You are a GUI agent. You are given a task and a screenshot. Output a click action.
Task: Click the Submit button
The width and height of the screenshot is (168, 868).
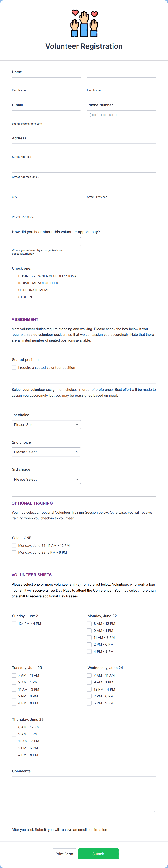click(x=98, y=854)
